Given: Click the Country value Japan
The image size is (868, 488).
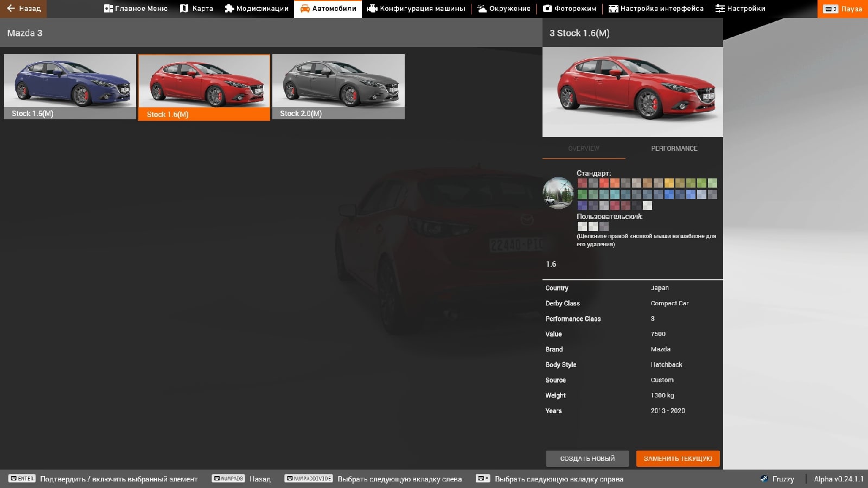Looking at the screenshot, I should pyautogui.click(x=660, y=288).
